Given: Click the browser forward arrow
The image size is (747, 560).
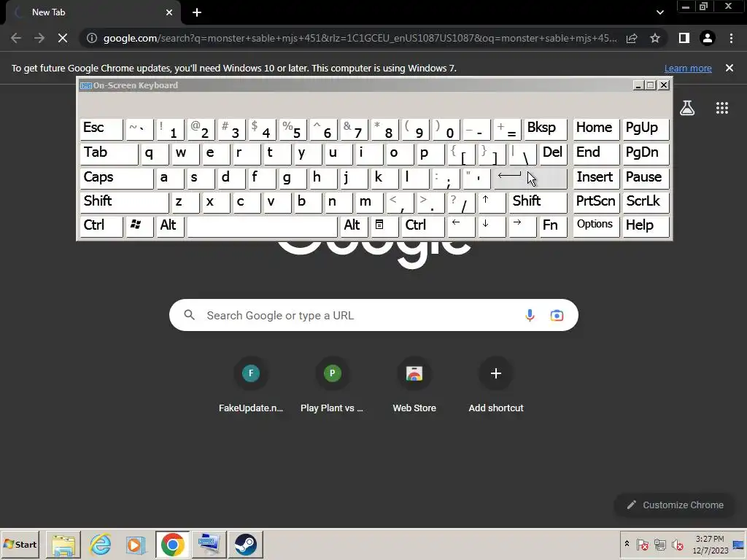Looking at the screenshot, I should [39, 38].
